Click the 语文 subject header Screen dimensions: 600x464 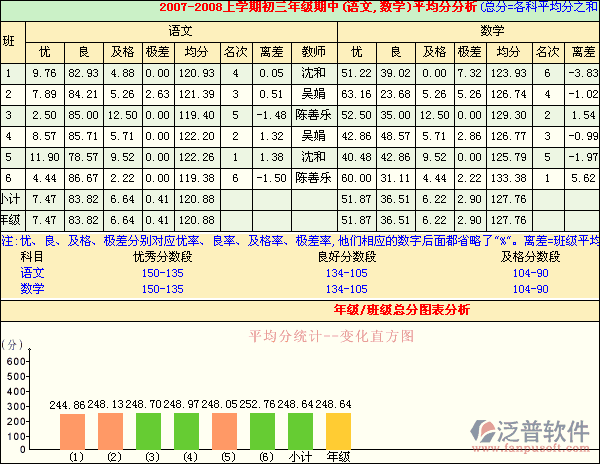coord(181,31)
